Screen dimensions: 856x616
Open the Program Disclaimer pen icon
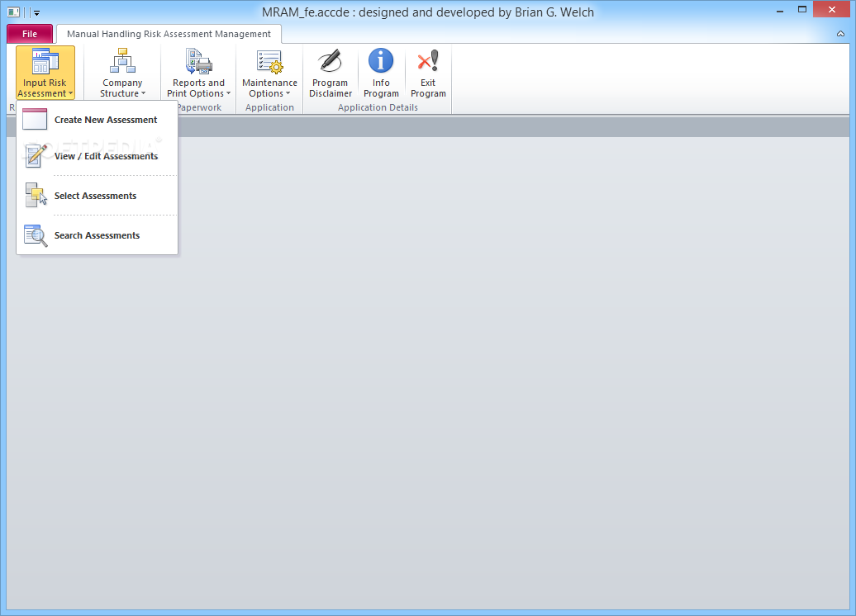coord(331,61)
